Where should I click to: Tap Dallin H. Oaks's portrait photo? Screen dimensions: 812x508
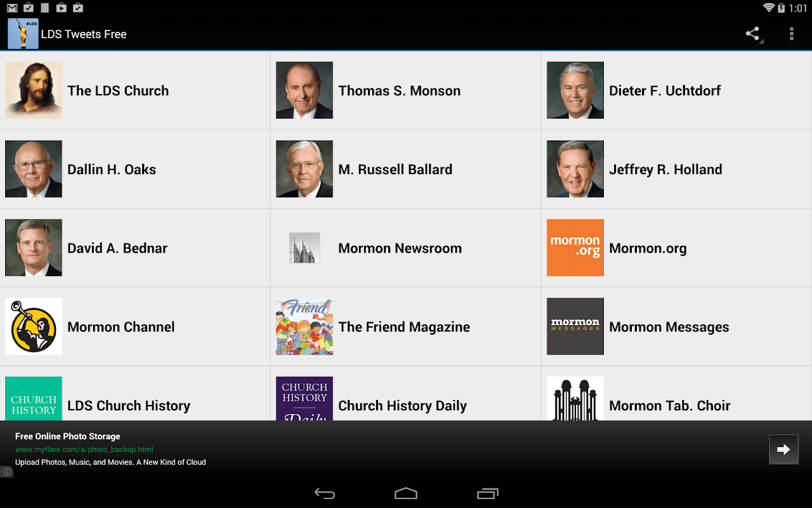pyautogui.click(x=34, y=169)
